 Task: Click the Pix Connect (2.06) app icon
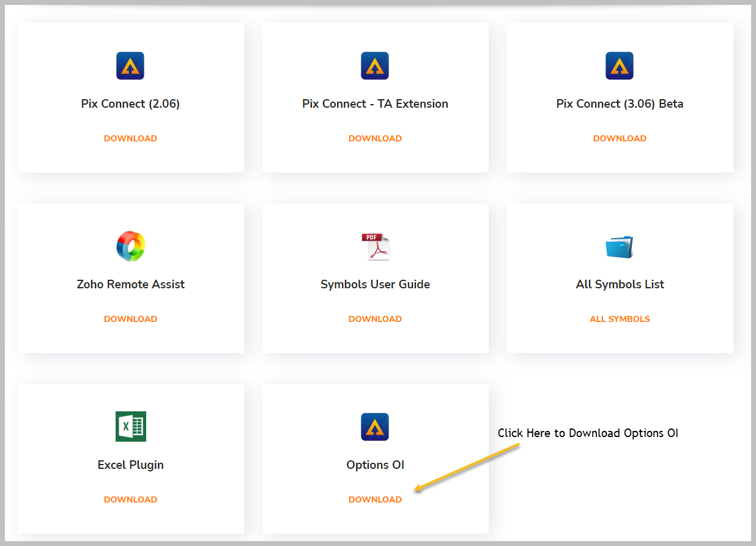pos(130,65)
